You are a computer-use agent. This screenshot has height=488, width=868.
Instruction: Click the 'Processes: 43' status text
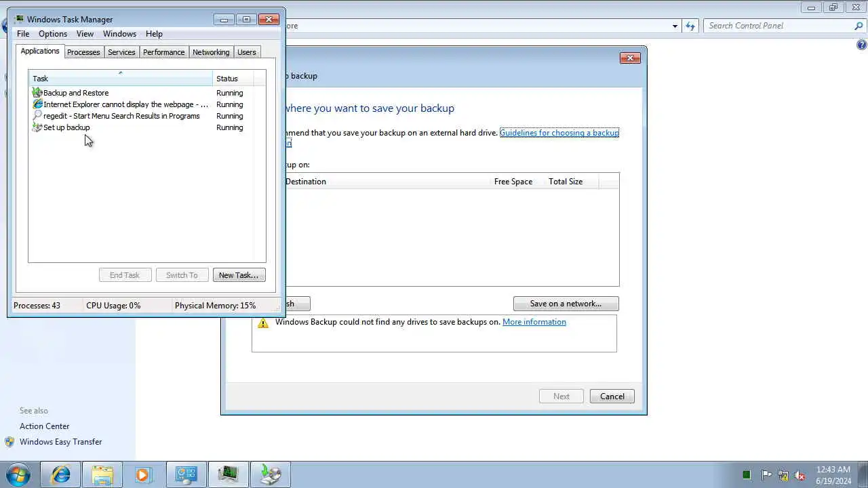click(37, 306)
